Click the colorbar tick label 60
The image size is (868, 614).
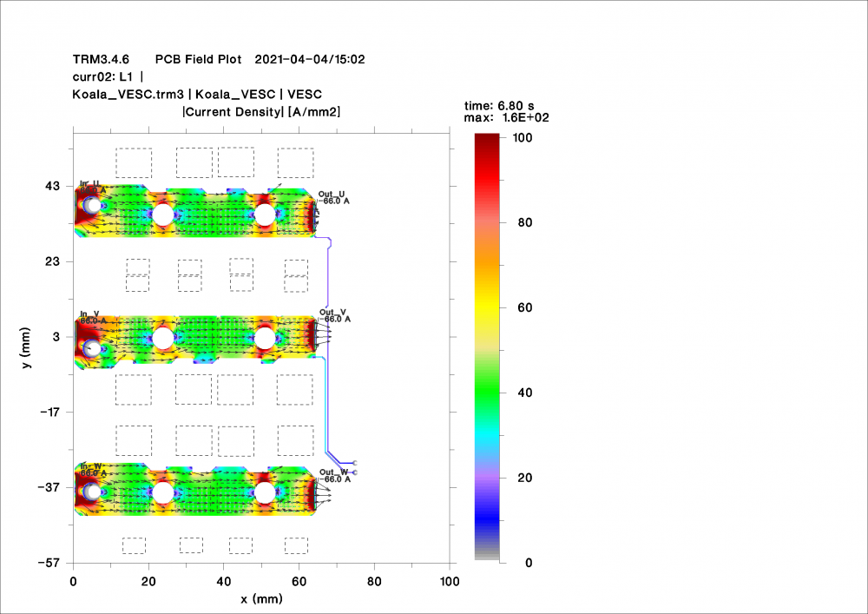coord(523,307)
